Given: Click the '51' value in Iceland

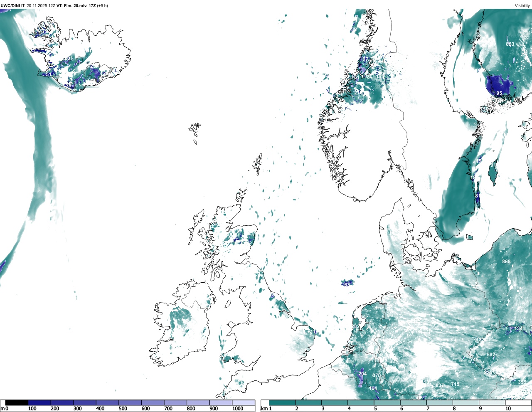Looking at the screenshot, I should pyautogui.click(x=49, y=74).
